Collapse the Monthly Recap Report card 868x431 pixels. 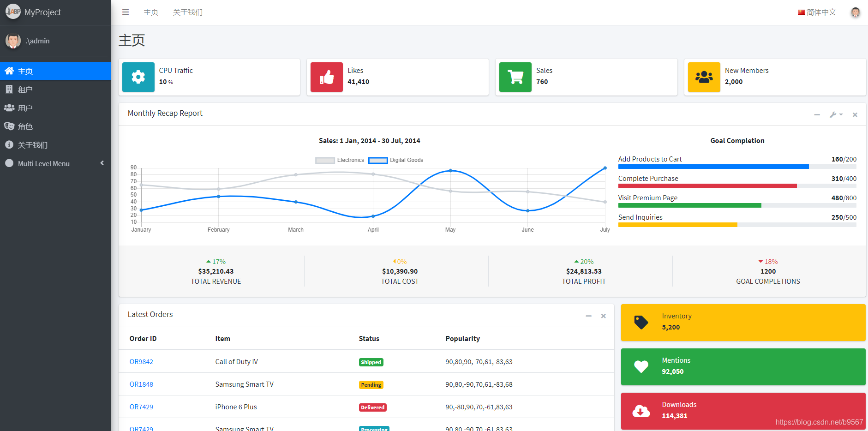[817, 114]
